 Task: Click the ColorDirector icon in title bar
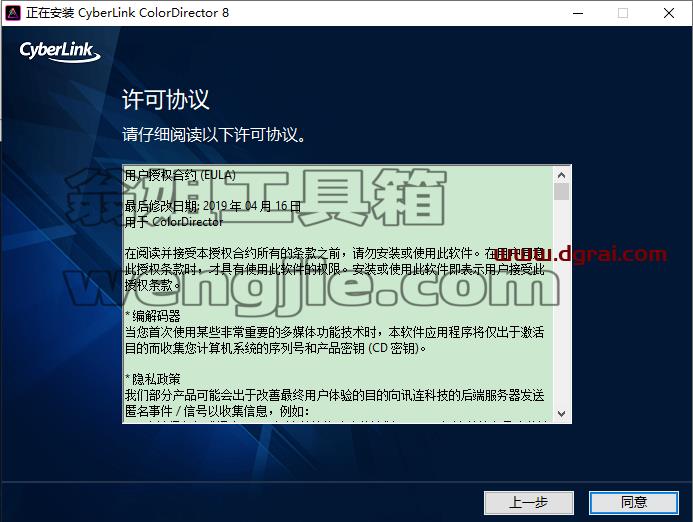(13, 13)
